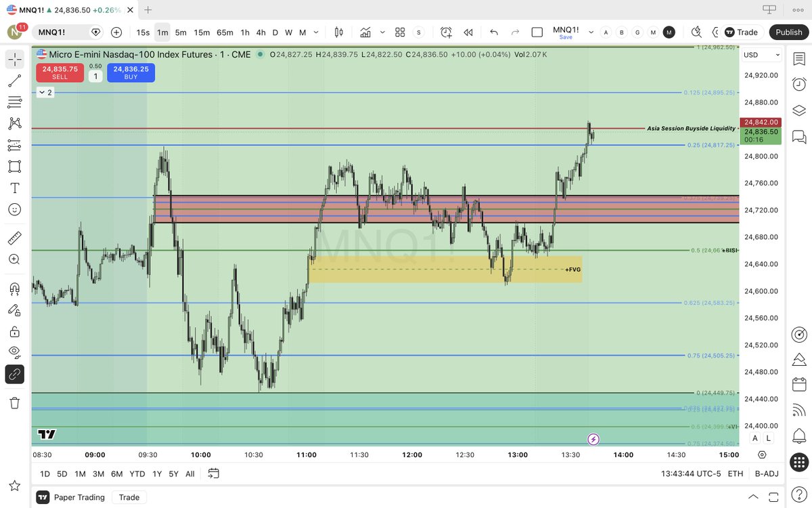
Task: Expand the timeframe interval dropdown arrow
Action: (x=315, y=32)
